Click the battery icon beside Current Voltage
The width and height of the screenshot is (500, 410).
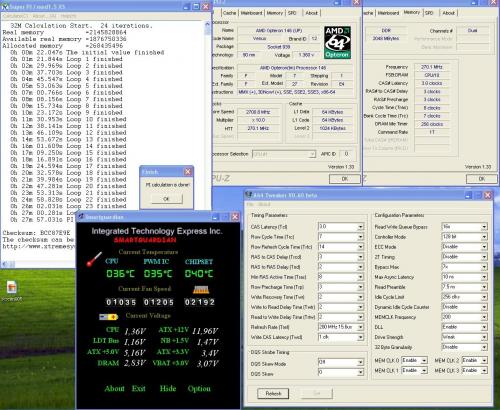click(109, 317)
